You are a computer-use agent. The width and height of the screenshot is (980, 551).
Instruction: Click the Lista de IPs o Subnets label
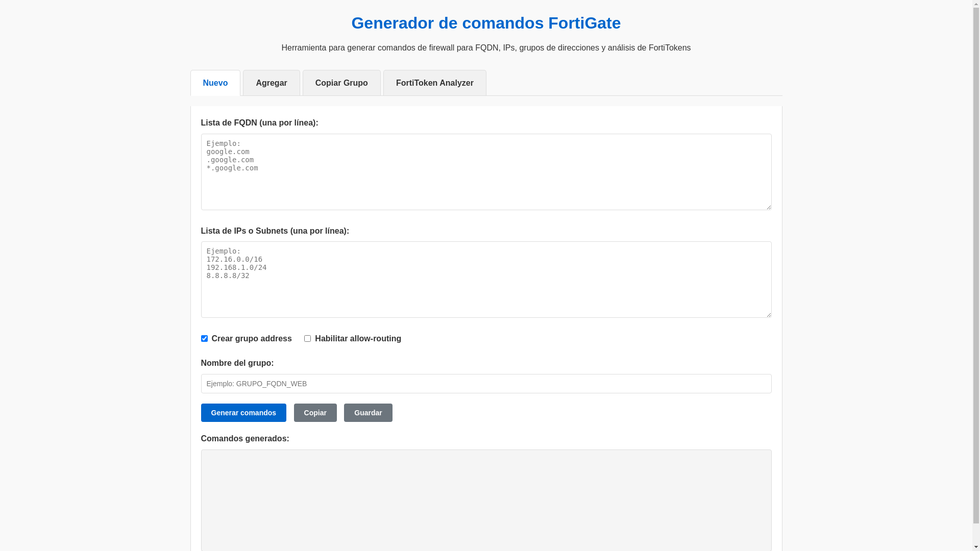pyautogui.click(x=275, y=231)
